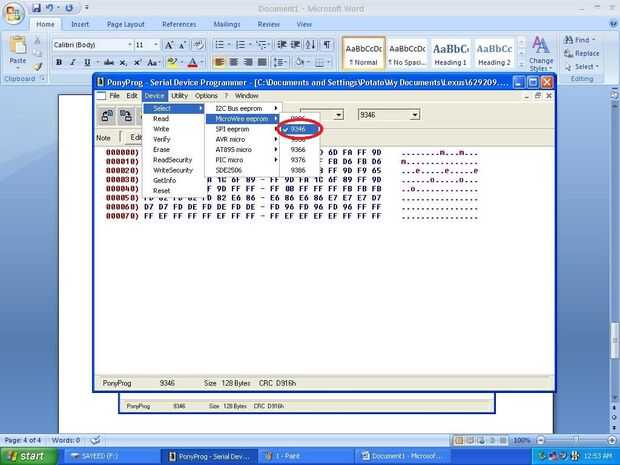Select the checked 9346 device type

299,129
